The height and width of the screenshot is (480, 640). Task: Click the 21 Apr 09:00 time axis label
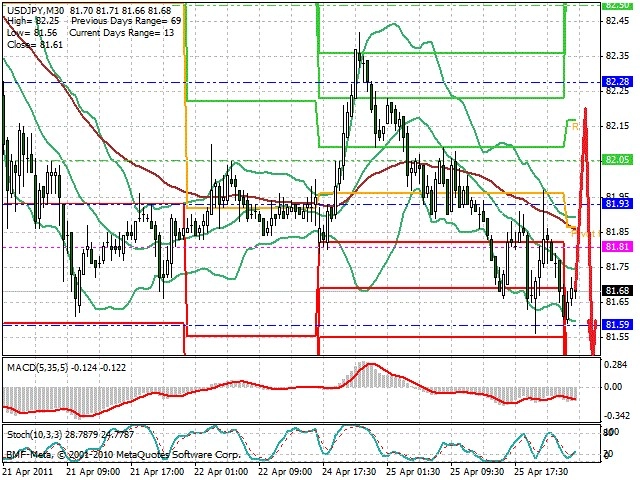point(93,472)
